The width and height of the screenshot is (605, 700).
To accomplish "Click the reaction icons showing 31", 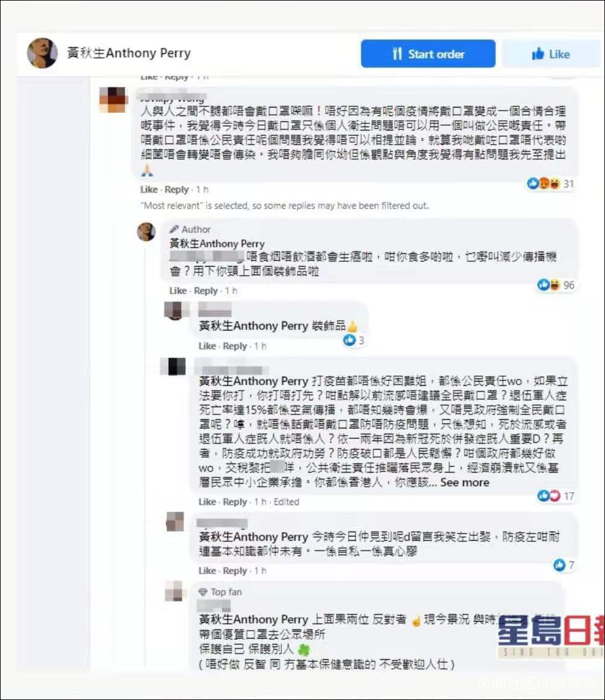I will [550, 184].
